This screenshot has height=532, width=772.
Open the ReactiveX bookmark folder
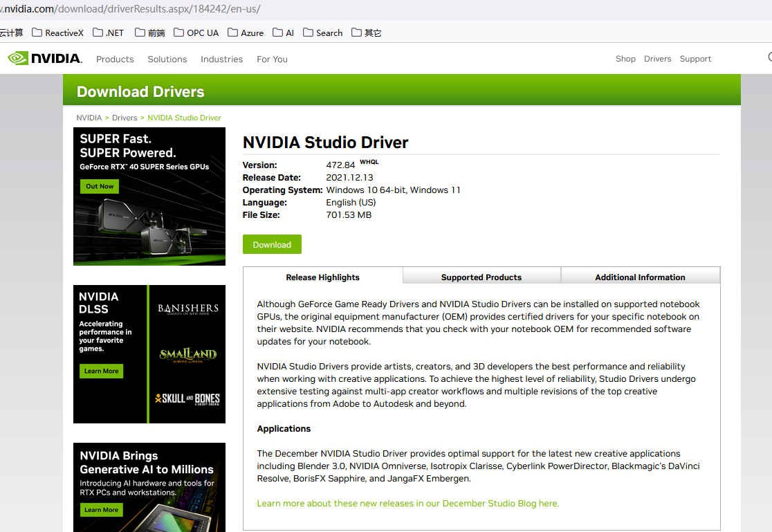pyautogui.click(x=57, y=33)
